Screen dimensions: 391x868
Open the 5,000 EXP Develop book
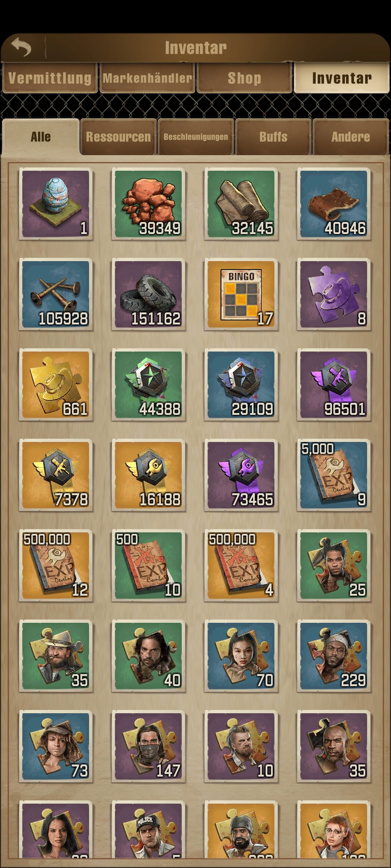pos(334,475)
